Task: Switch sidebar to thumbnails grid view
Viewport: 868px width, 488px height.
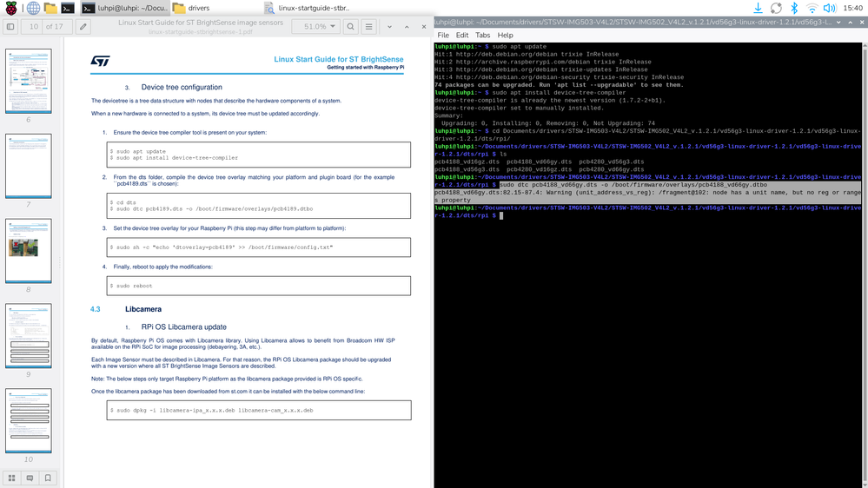Action: tap(11, 478)
